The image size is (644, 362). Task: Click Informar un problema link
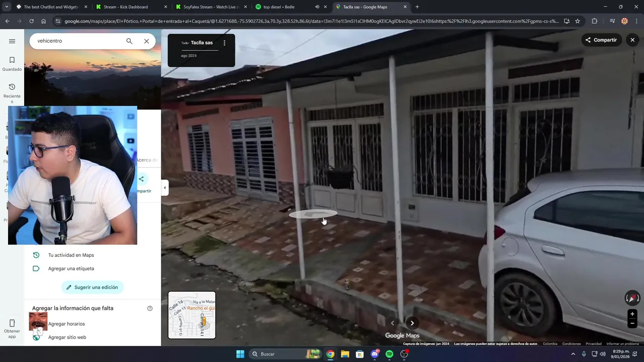point(623,344)
